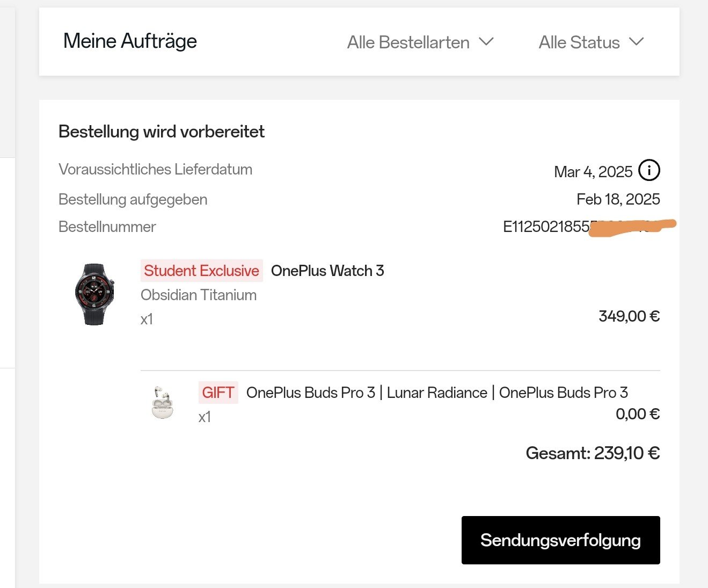Click the Sendungsverfolgung tracking button
Image resolution: width=708 pixels, height=588 pixels.
560,540
